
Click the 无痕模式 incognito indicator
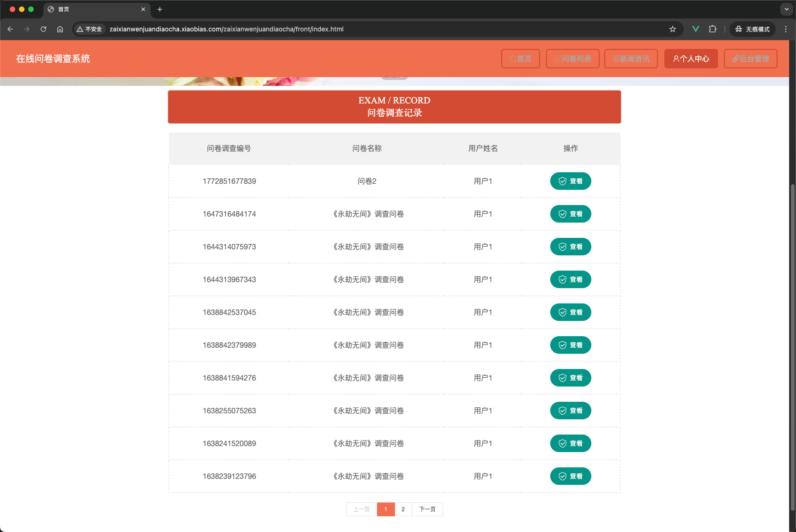point(753,29)
